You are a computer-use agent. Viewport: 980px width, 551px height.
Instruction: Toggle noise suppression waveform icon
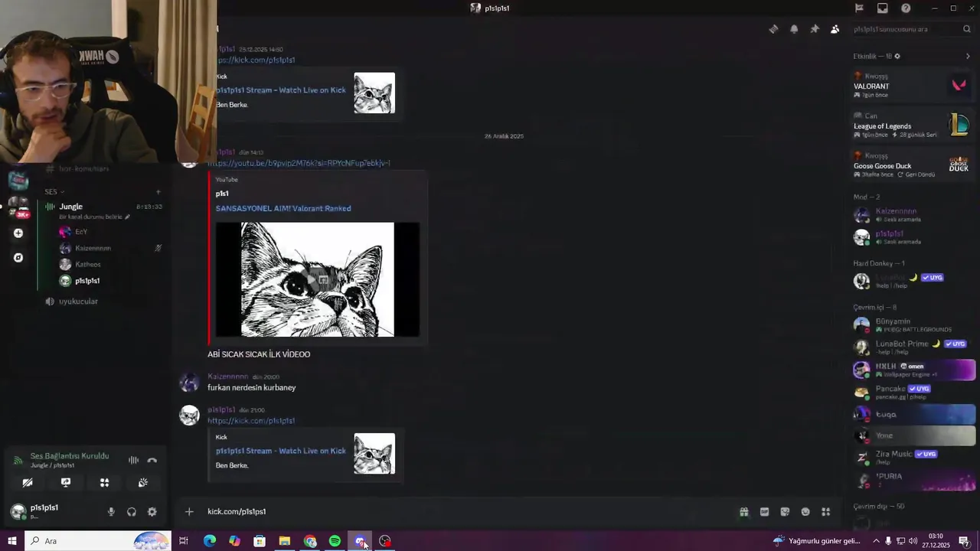[x=133, y=460]
